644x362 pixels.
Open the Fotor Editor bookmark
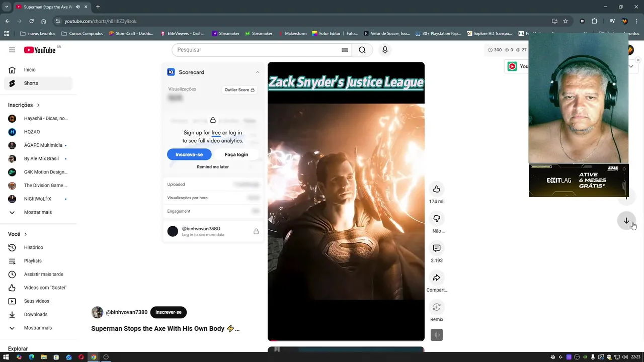coord(335,34)
